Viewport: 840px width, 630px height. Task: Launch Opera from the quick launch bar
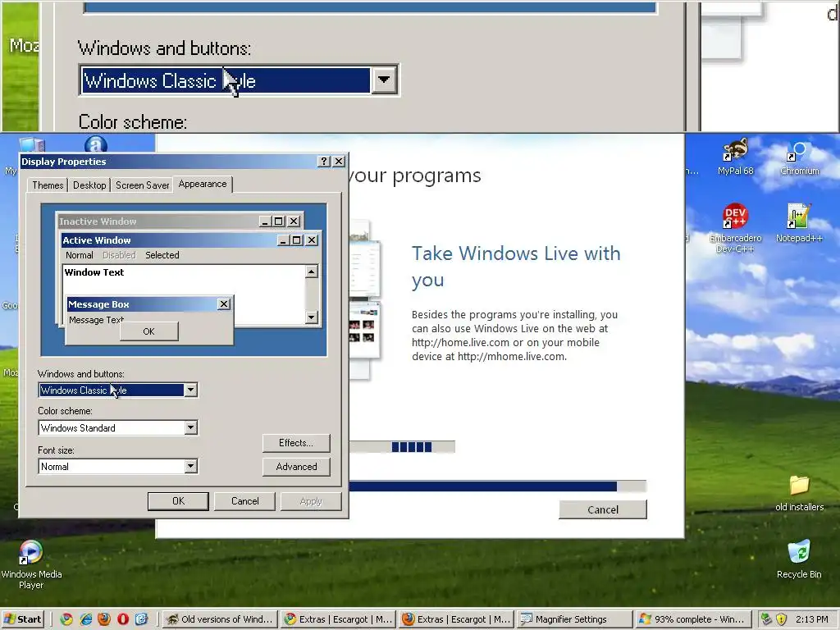(x=123, y=619)
